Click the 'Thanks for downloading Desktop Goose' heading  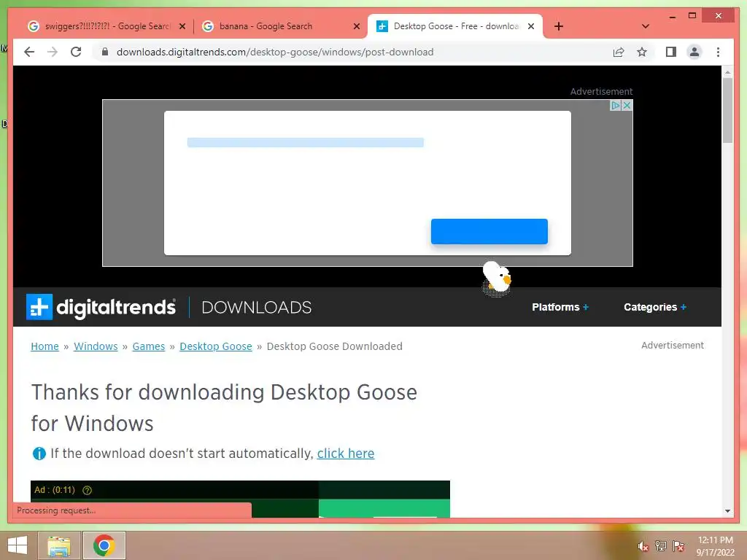[224, 408]
